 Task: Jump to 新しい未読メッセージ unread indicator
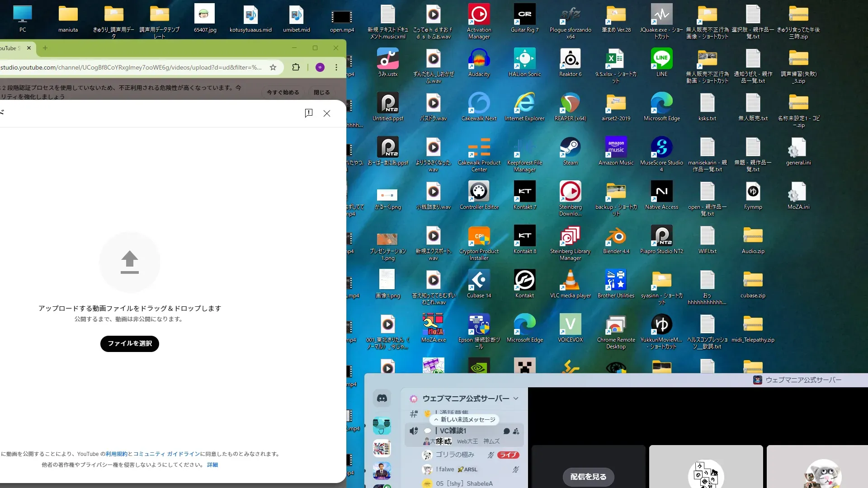464,420
